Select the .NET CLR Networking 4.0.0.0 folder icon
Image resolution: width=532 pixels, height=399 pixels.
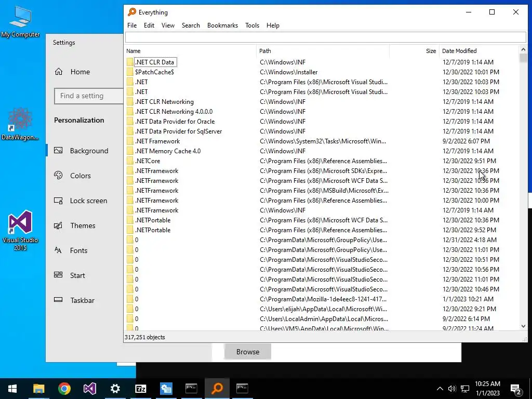click(129, 112)
